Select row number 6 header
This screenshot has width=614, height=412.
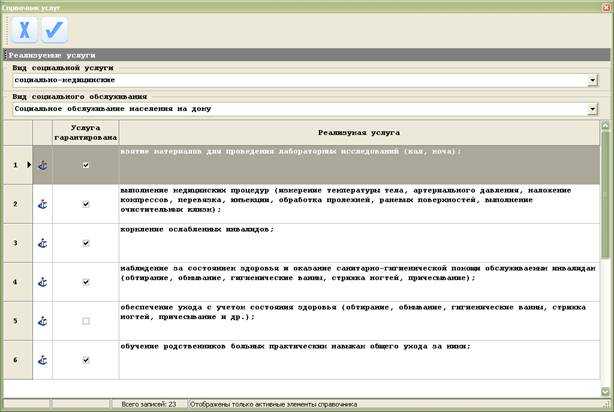click(16, 360)
